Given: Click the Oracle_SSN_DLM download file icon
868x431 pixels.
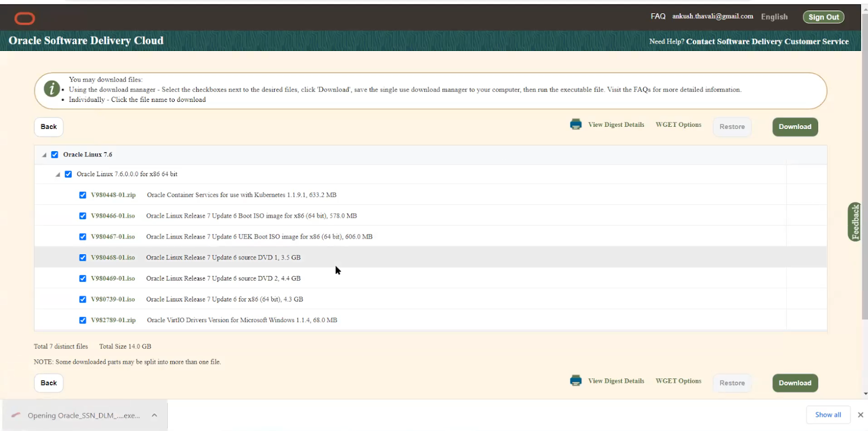Looking at the screenshot, I should click(x=16, y=415).
